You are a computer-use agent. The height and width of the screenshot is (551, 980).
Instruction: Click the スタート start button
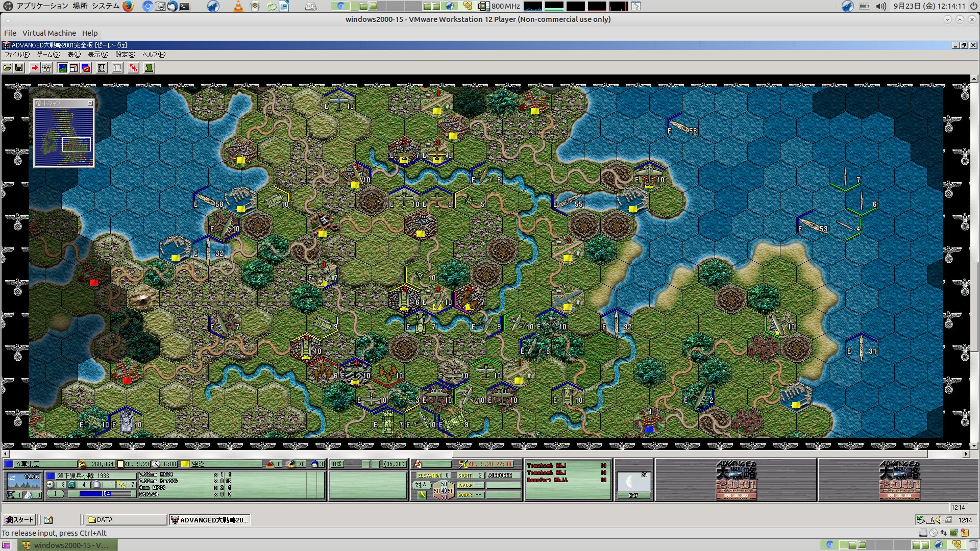click(19, 520)
